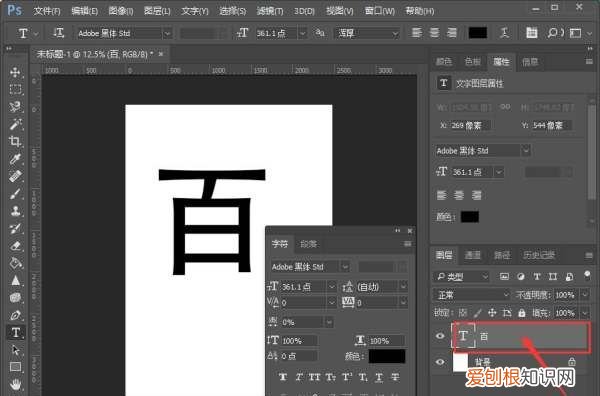Select the Healing Brush tool

(x=15, y=176)
